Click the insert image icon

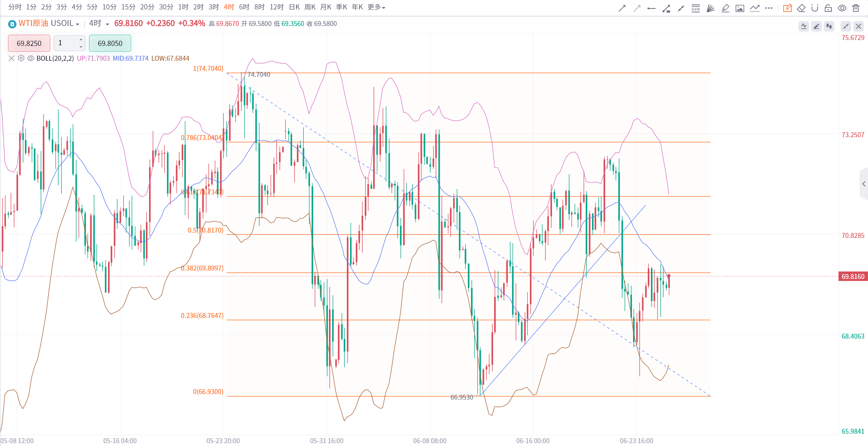click(740, 8)
